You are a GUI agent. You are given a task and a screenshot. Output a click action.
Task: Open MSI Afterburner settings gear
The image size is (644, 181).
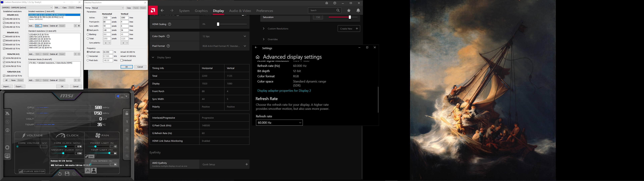[7, 147]
